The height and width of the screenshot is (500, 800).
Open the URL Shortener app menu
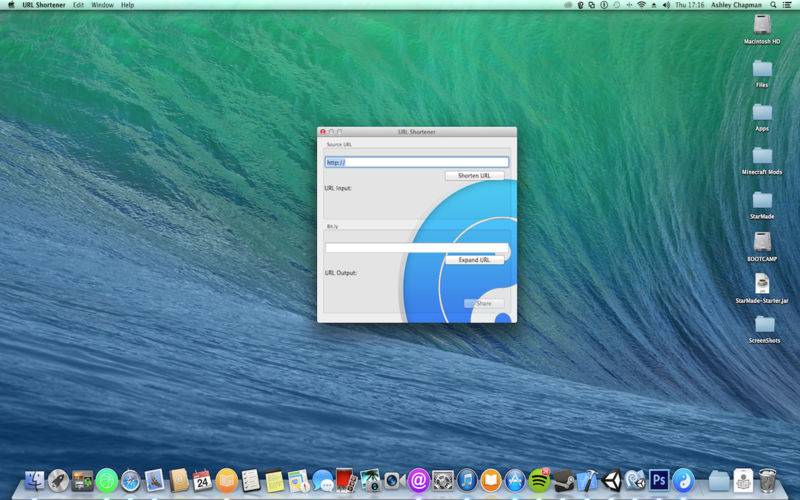[44, 5]
